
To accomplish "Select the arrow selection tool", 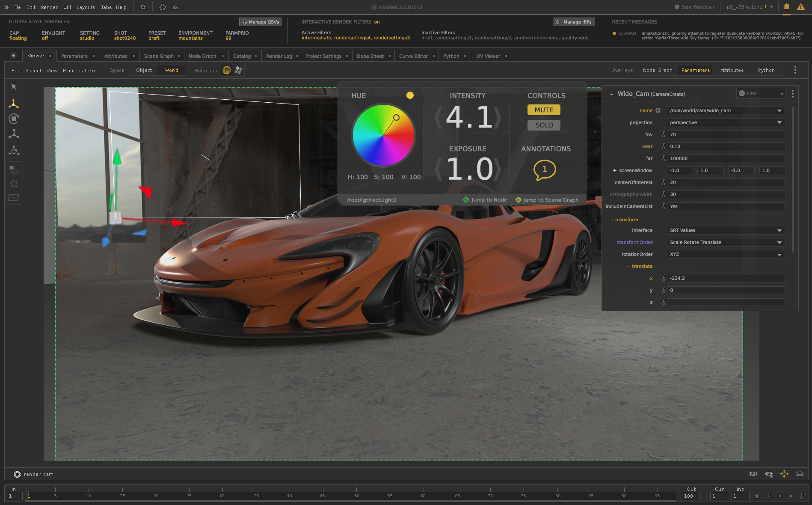I will point(14,87).
